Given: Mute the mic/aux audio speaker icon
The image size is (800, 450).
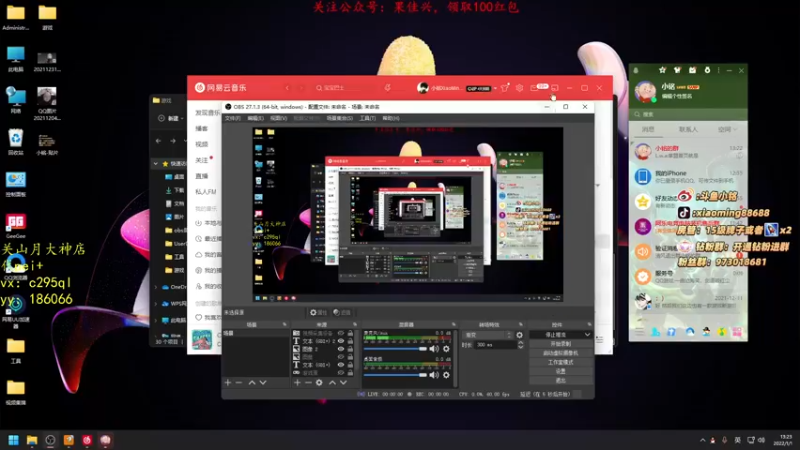Looking at the screenshot, I should (434, 349).
